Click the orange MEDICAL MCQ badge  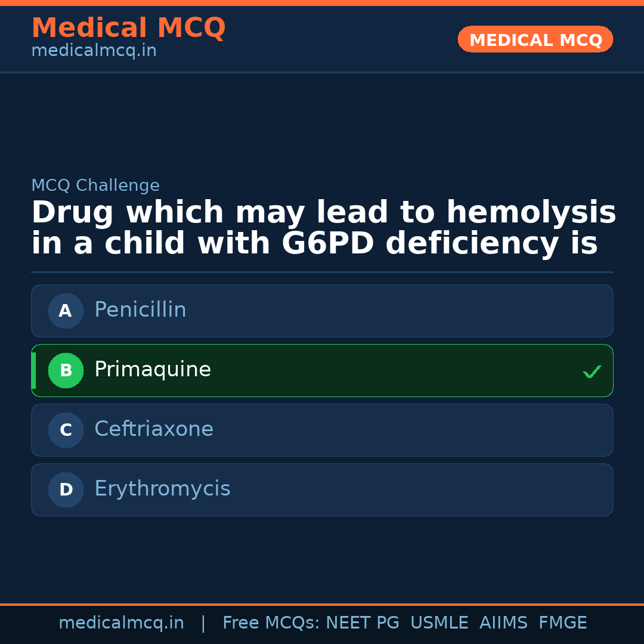coord(535,39)
